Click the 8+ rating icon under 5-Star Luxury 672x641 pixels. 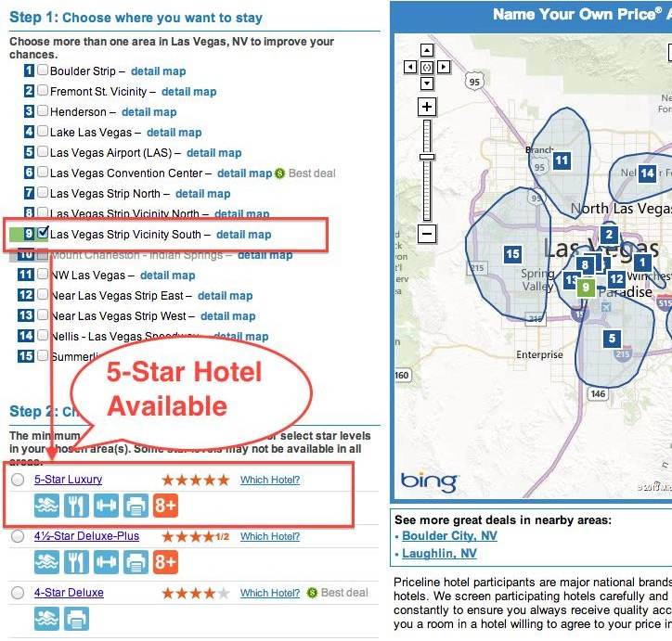tap(165, 506)
